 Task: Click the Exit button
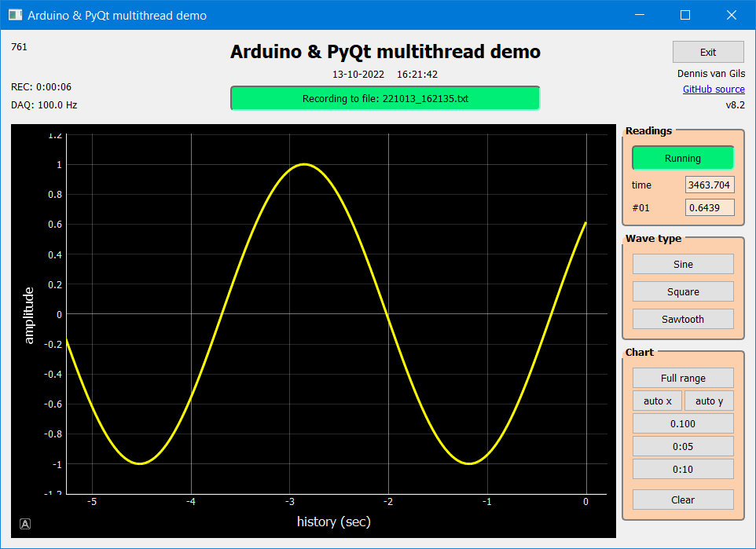[x=708, y=52]
